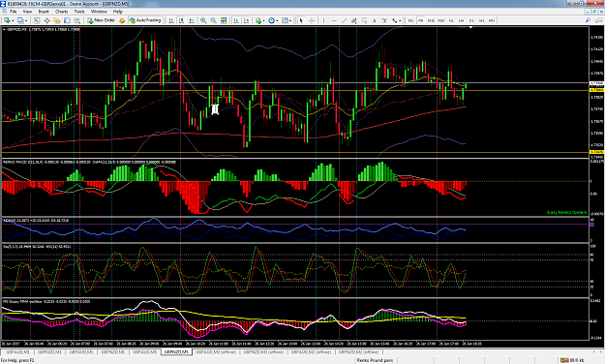This screenshot has height=364, width=605.
Task: Switch to the GBPNZD,M3 (offline) tab
Action: tap(263, 352)
